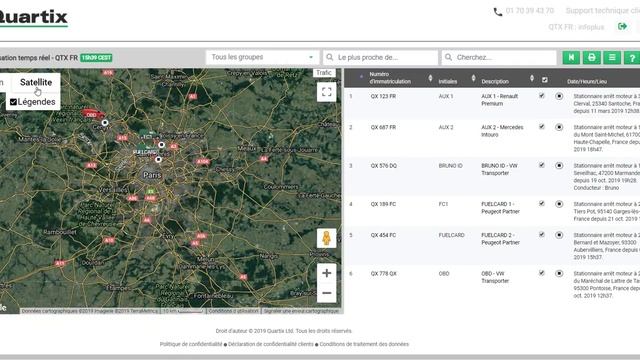Click magnifier icon in Le plus proche field
This screenshot has width=640, height=360.
[330, 58]
